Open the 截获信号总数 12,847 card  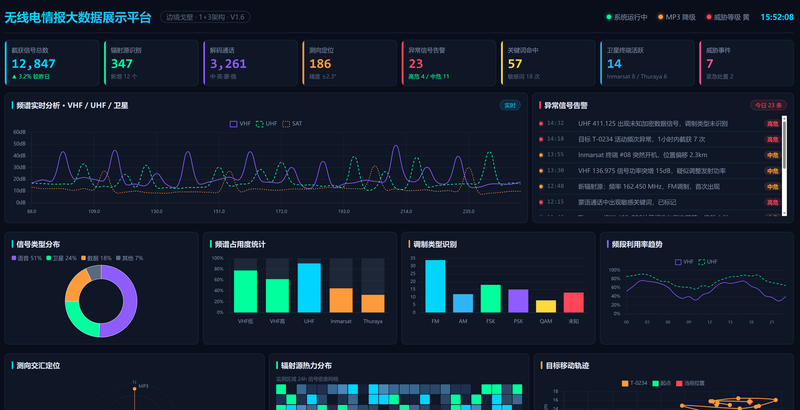(x=52, y=63)
